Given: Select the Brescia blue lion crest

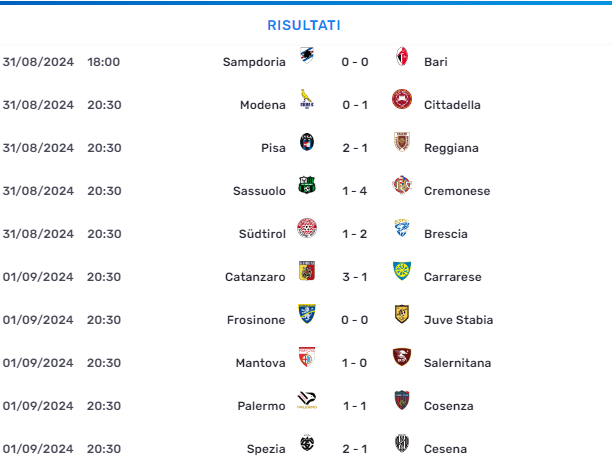Looking at the screenshot, I should (402, 228).
